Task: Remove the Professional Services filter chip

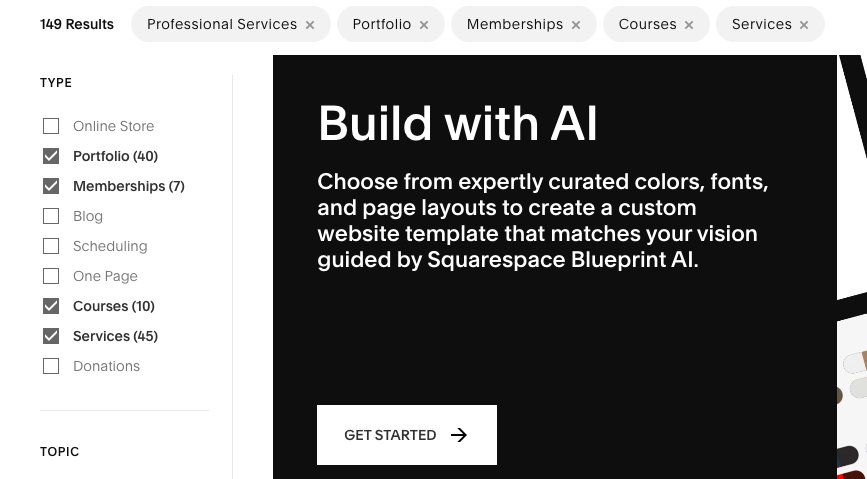Action: tap(310, 25)
